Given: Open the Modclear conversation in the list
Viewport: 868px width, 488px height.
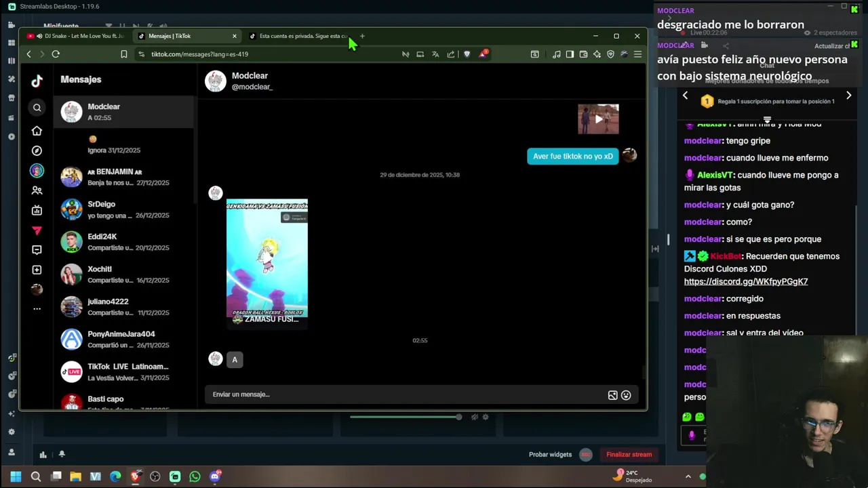Looking at the screenshot, I should (x=124, y=112).
